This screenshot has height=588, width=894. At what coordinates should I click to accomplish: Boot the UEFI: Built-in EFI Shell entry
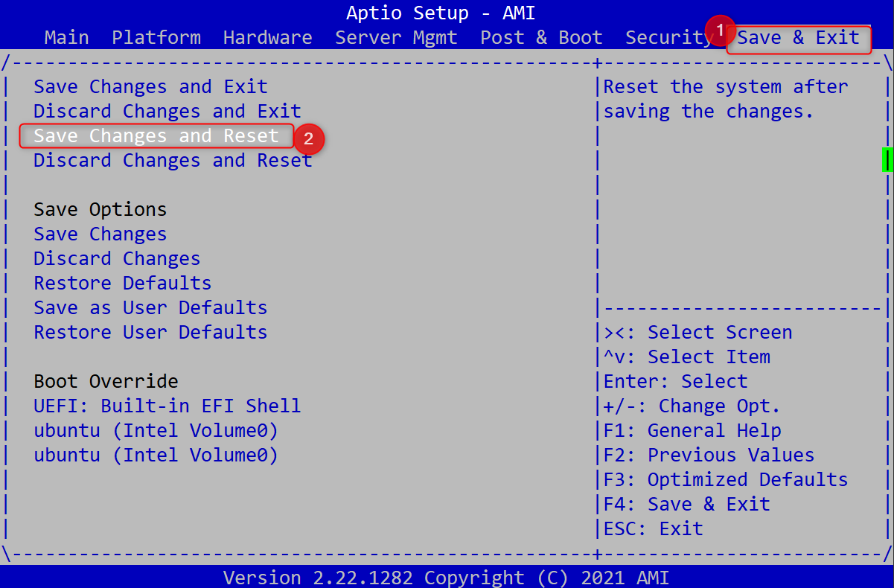pos(167,406)
